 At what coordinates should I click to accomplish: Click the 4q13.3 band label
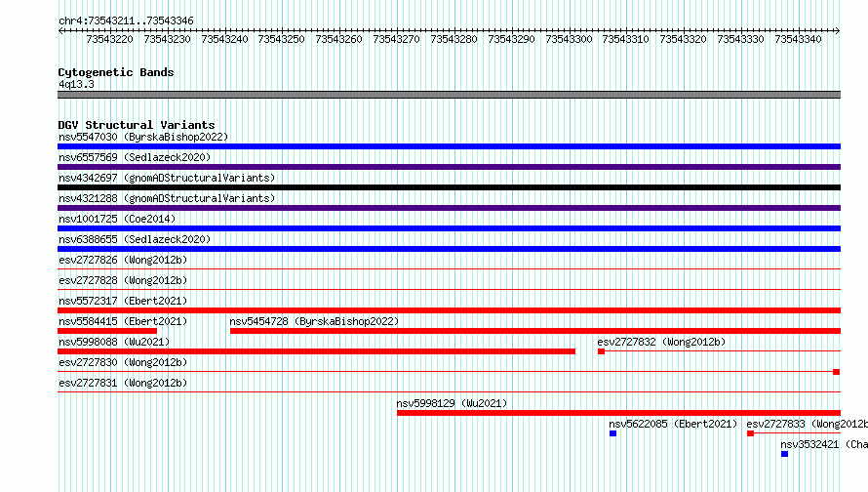[76, 84]
